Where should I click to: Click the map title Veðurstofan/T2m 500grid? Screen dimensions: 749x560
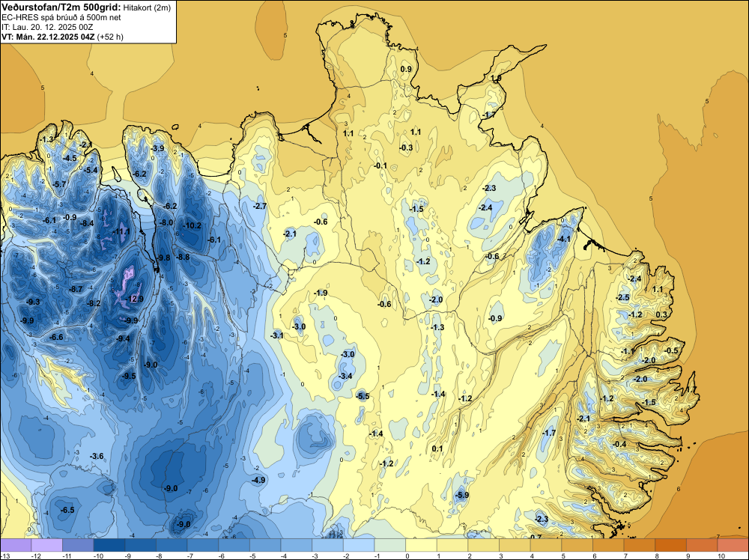(61, 7)
